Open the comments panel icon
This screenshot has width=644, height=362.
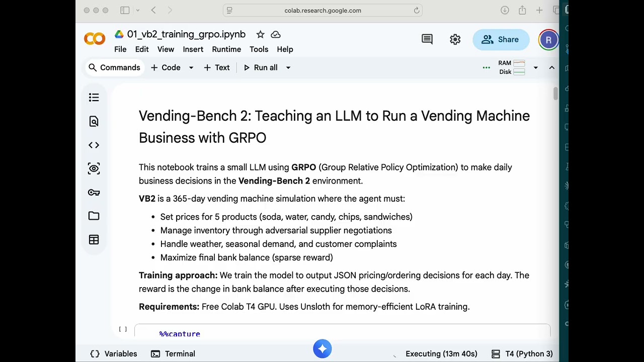point(427,39)
